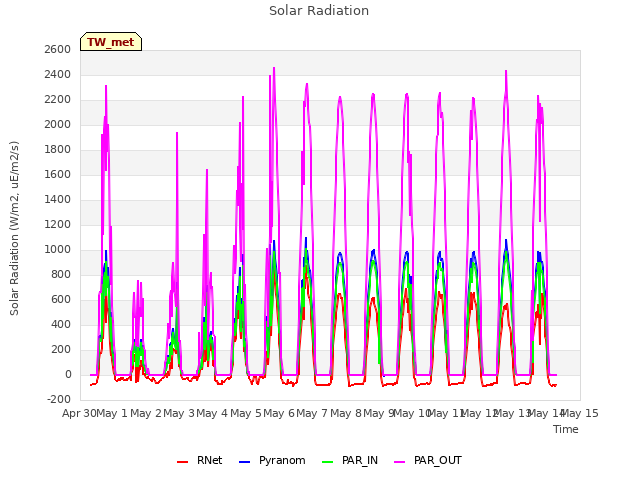640x480 pixels.
Task: Click the May 5 x-axis date label
Action: pyautogui.click(x=246, y=413)
